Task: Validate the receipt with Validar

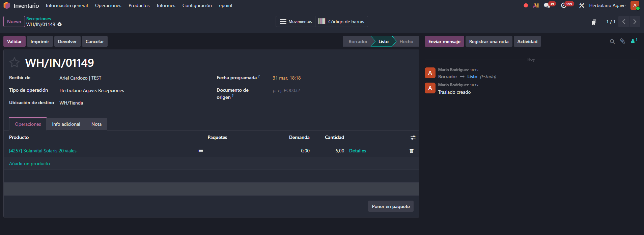Action: coord(14,41)
